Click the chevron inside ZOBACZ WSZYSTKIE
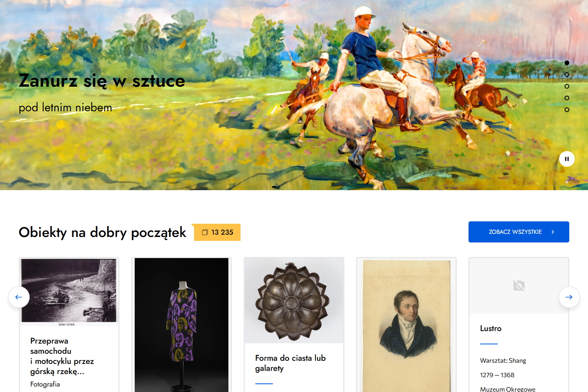The height and width of the screenshot is (392, 588). click(x=552, y=232)
